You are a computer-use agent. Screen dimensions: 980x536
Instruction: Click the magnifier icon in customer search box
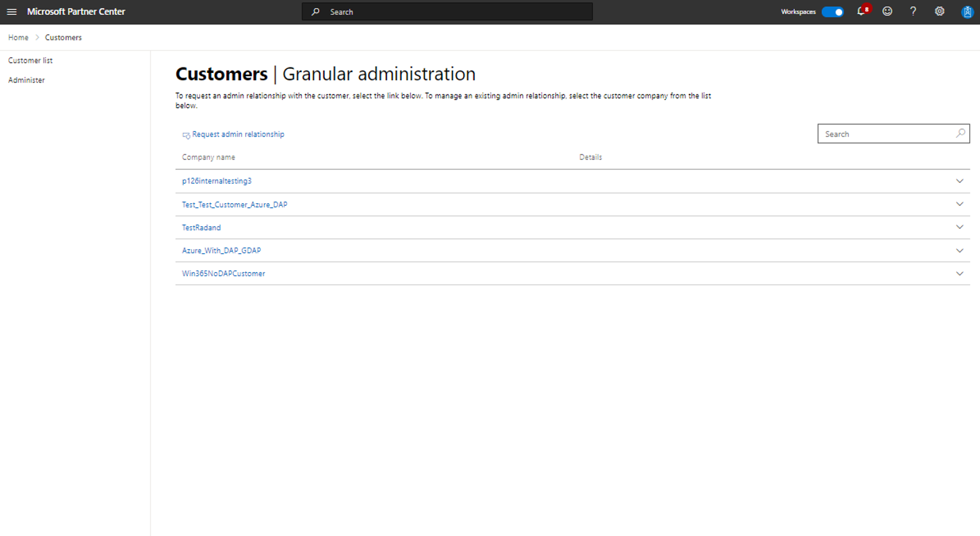click(x=960, y=134)
